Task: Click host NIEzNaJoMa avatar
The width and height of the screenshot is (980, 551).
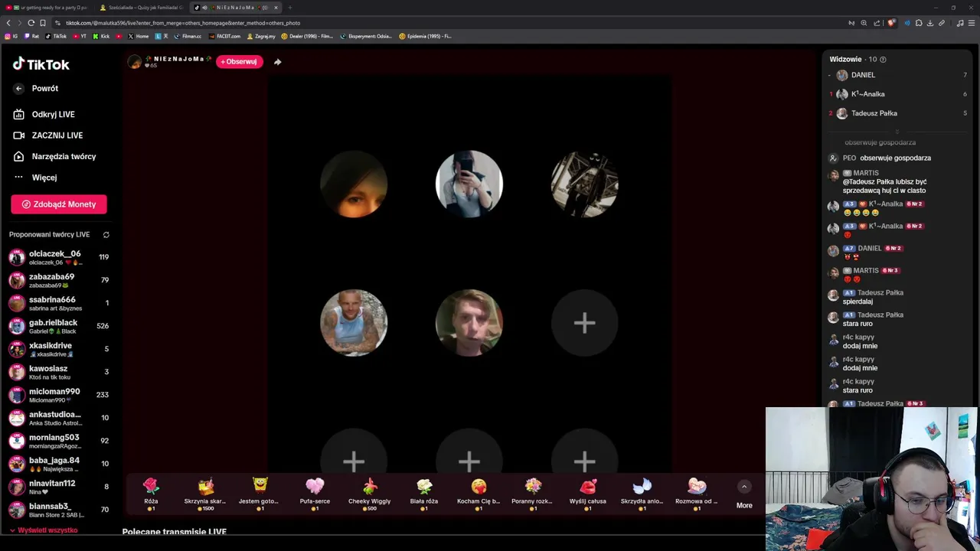Action: pos(135,61)
